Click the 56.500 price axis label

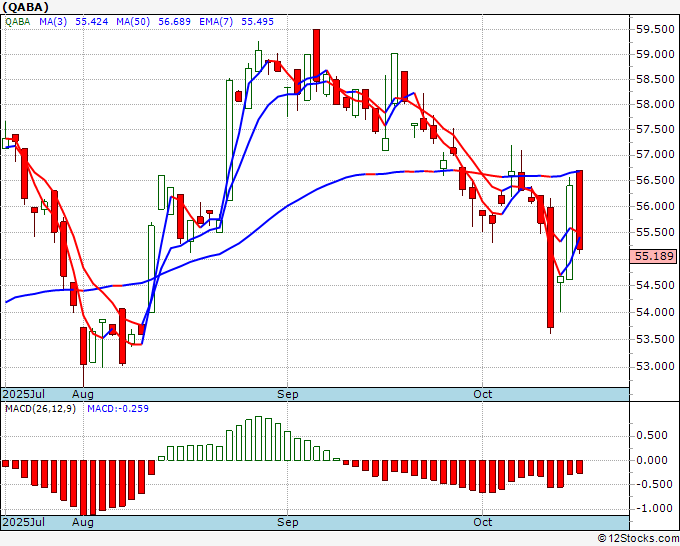click(x=655, y=180)
